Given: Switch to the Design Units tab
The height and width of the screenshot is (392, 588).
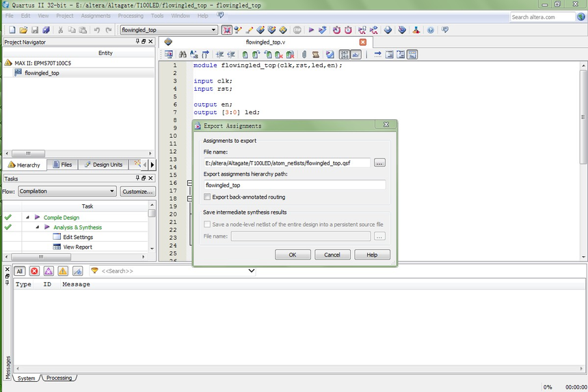Looking at the screenshot, I should tap(103, 165).
